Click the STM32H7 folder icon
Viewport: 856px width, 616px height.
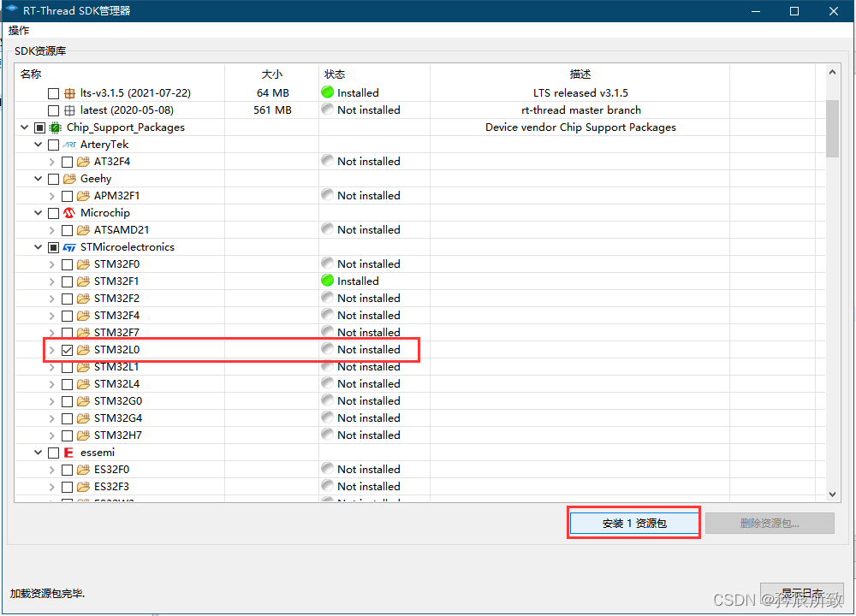[83, 435]
